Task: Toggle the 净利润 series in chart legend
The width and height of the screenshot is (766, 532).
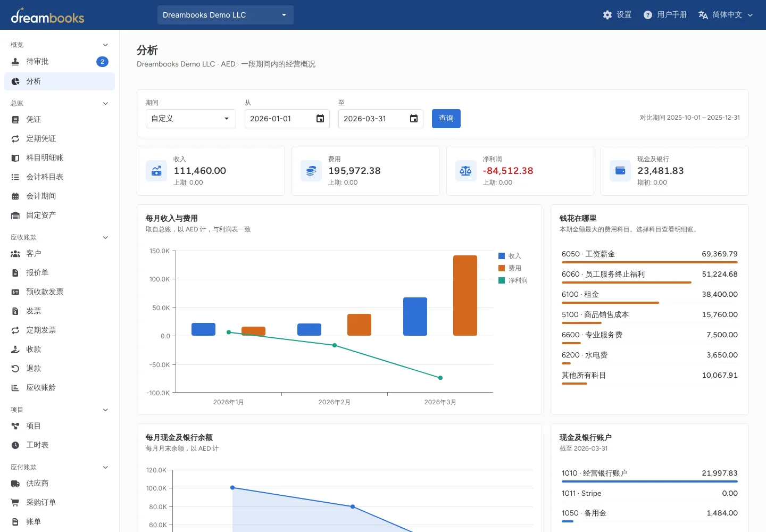Action: point(513,280)
